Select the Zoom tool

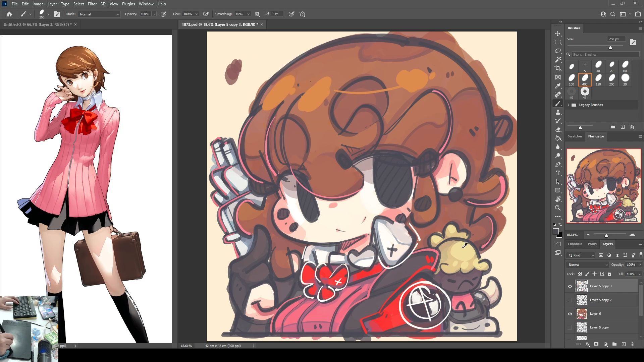pos(558,208)
